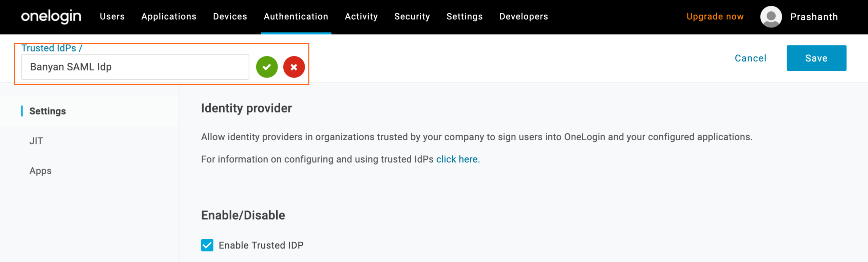Open the Settings menu in top bar
The image size is (868, 262).
pos(464,17)
